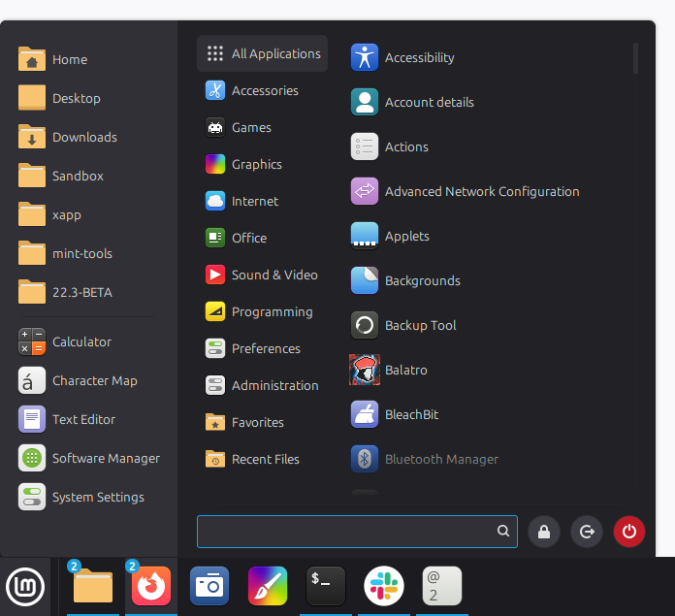Image resolution: width=675 pixels, height=616 pixels.
Task: Click the applications list scrollbar
Action: pos(635,58)
